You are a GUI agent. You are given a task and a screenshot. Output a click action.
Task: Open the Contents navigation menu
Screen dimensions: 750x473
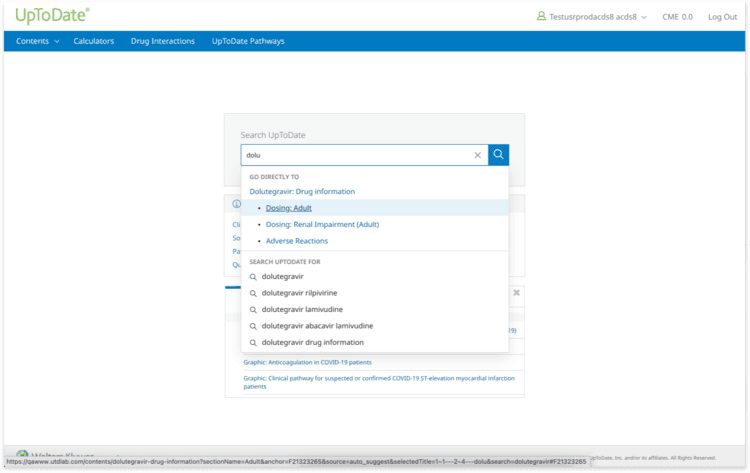coord(33,41)
